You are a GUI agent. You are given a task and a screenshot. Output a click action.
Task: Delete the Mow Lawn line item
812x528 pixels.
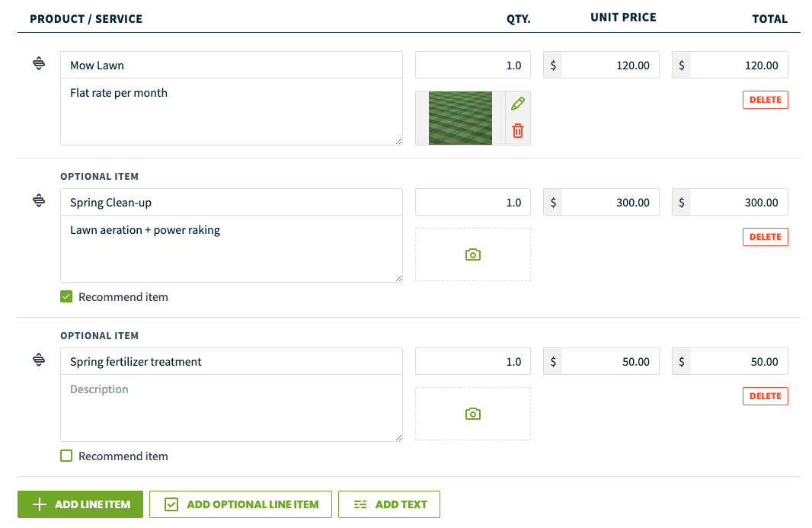[x=766, y=100]
